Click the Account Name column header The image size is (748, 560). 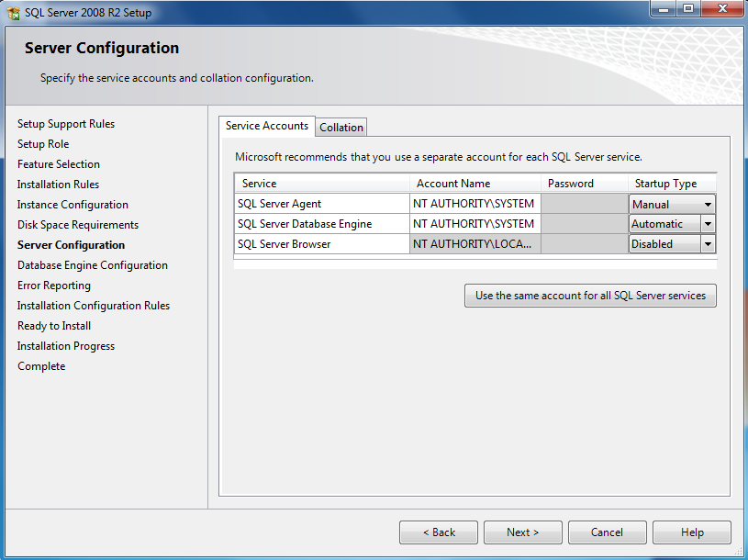(x=474, y=184)
